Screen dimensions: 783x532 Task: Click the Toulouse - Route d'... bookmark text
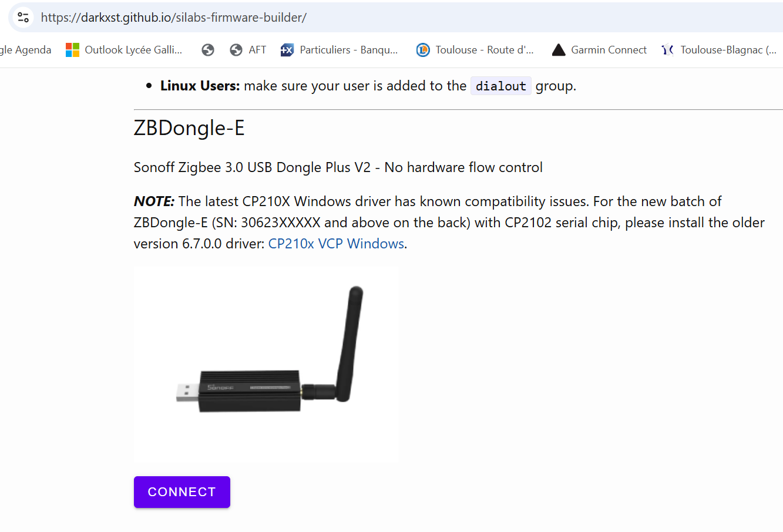click(x=485, y=50)
